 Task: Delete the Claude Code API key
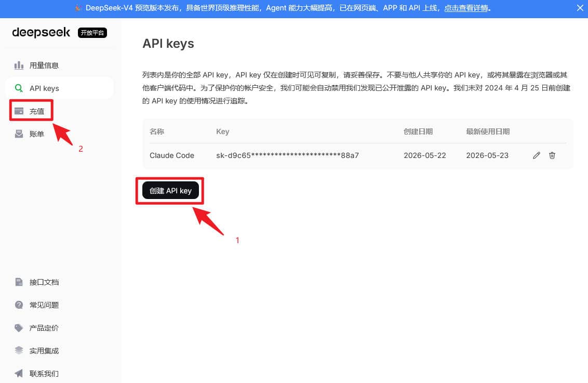[552, 155]
